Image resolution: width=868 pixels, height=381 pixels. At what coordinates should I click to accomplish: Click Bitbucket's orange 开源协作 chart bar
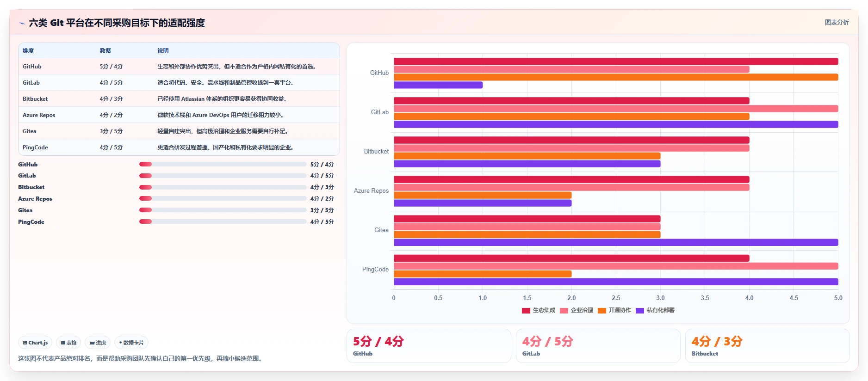point(527,156)
